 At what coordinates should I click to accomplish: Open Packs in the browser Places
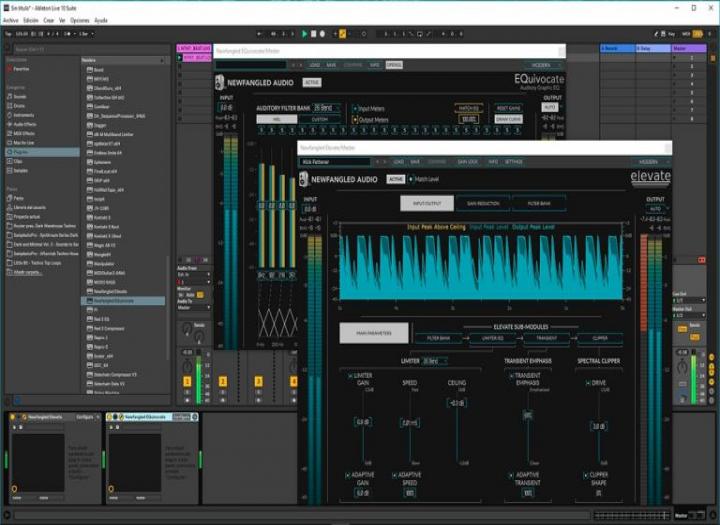(x=18, y=198)
